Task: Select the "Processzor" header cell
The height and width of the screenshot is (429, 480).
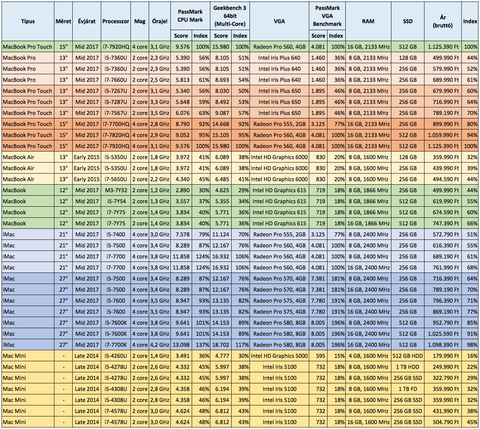Action: point(116,21)
